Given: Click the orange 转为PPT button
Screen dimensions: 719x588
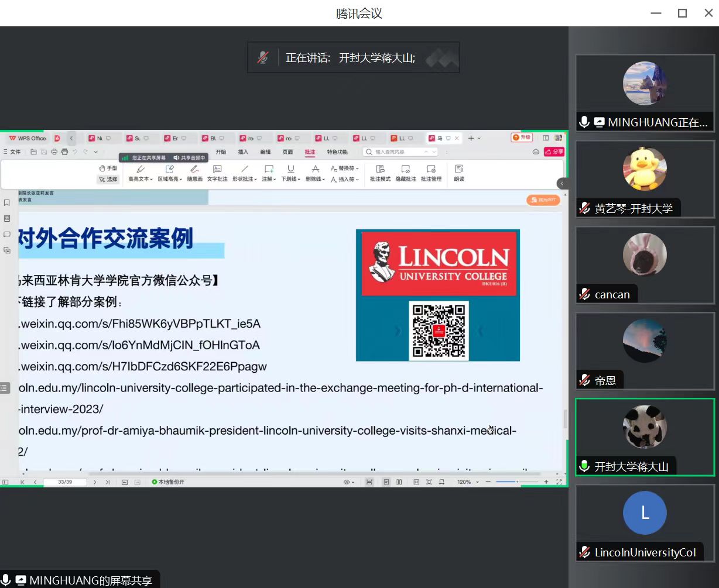Looking at the screenshot, I should click(543, 200).
